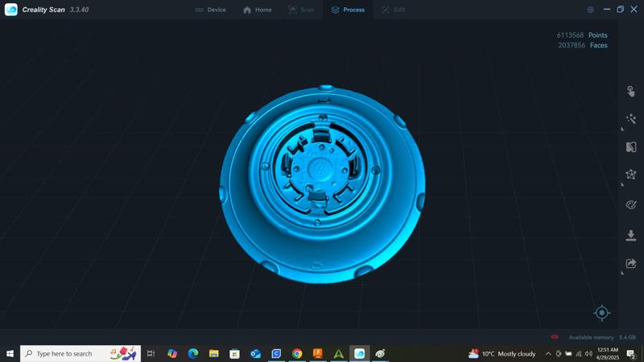Viewport: 644px width, 362px height.
Task: Open Outlook mail from the taskbar
Action: [255, 353]
